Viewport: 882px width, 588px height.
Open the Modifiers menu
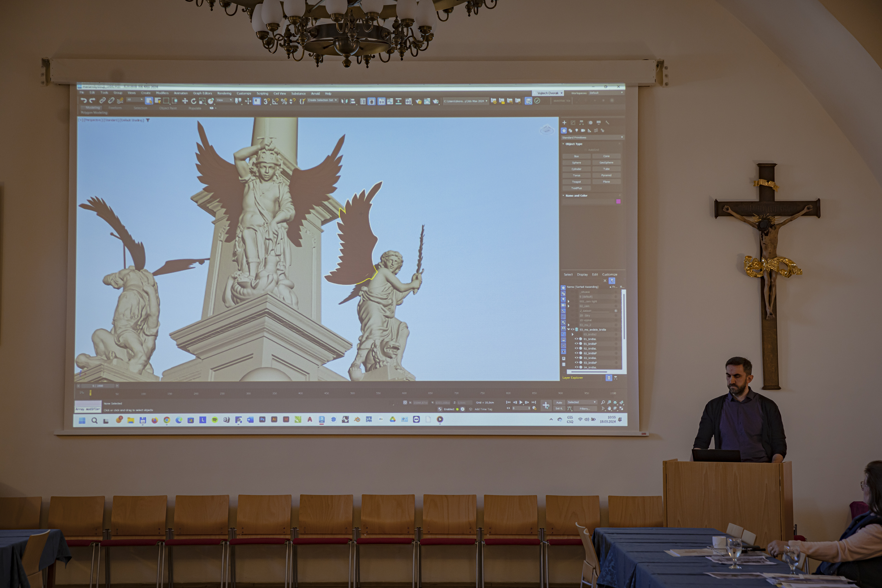[x=162, y=93]
